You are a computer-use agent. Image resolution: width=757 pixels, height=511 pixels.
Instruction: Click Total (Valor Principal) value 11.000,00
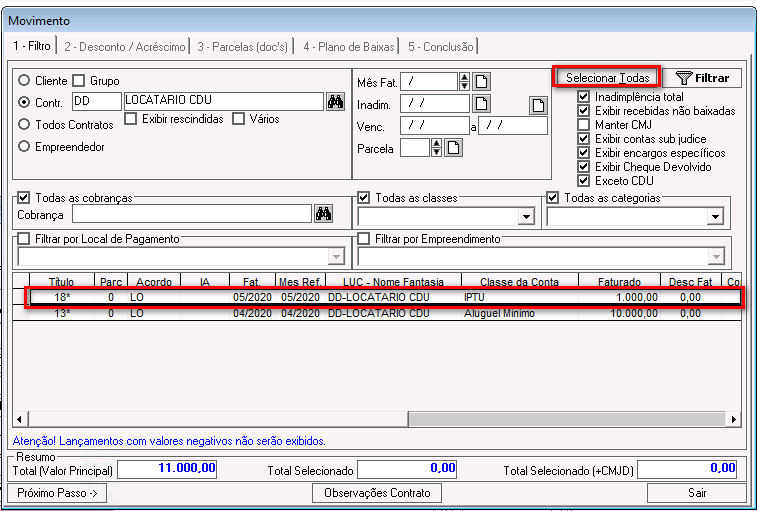tap(167, 469)
